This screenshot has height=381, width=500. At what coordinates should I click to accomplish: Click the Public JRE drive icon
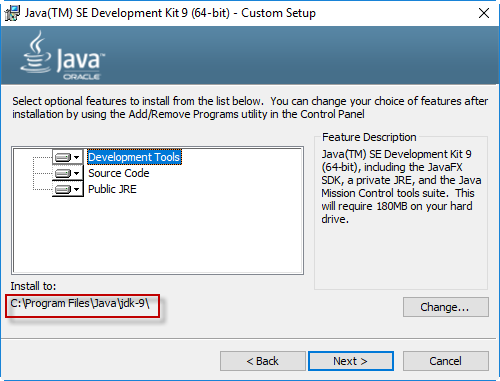pos(63,189)
